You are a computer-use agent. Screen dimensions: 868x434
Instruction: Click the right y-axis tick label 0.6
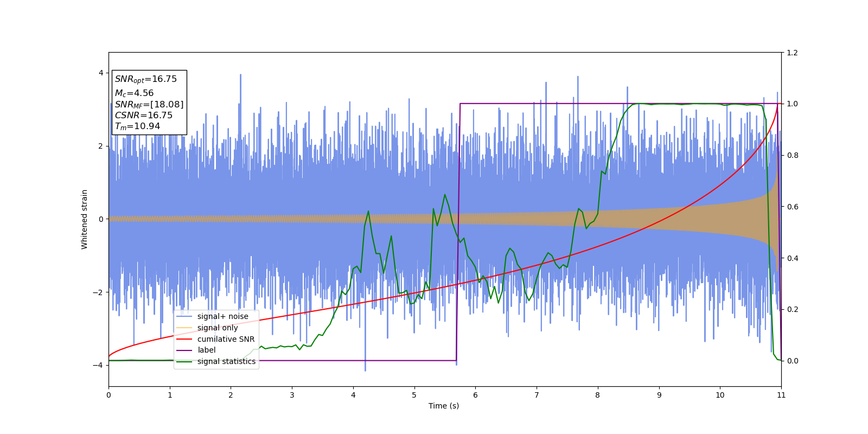coord(792,207)
